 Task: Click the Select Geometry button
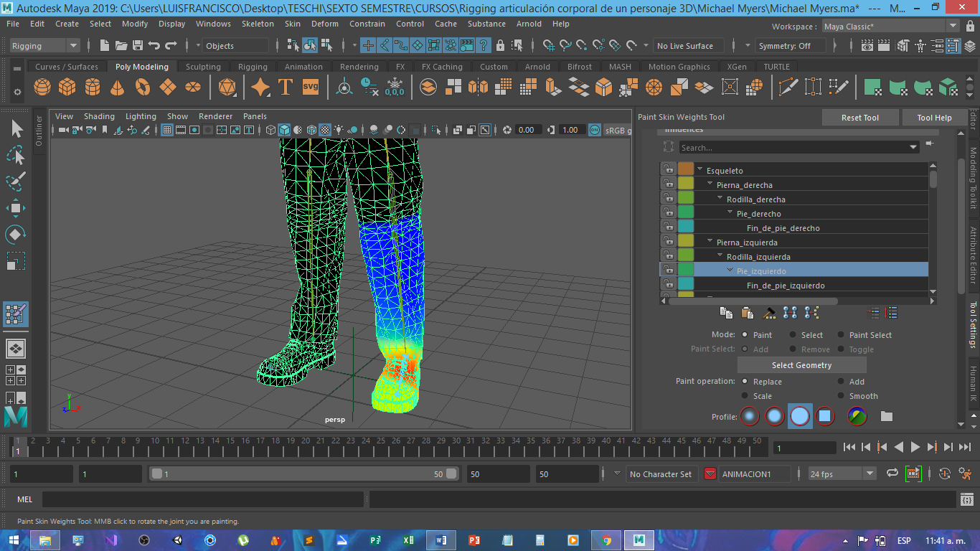[801, 365]
